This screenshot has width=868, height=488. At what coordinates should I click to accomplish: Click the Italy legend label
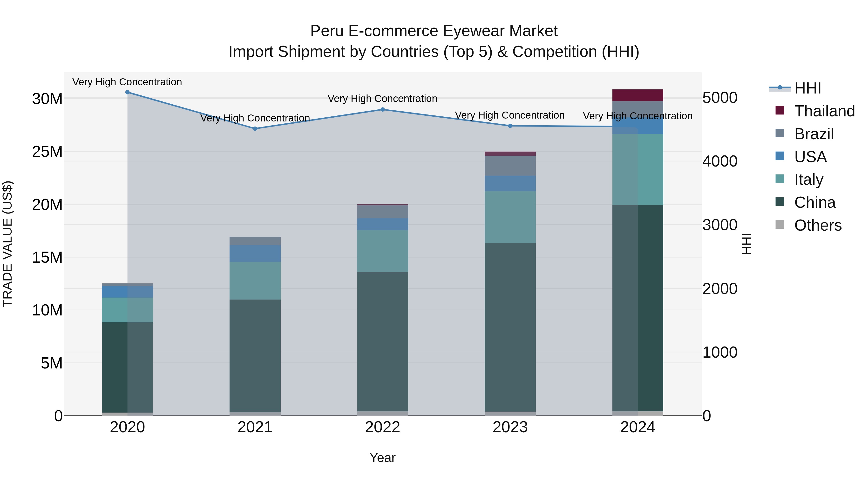809,180
